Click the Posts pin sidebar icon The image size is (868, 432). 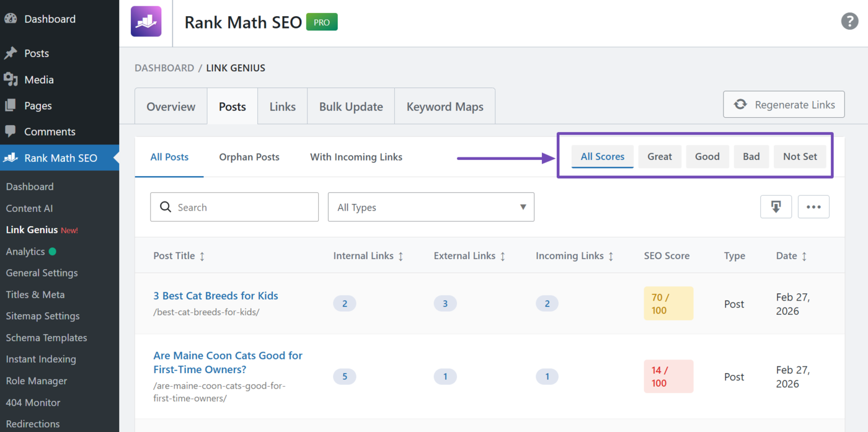click(11, 53)
